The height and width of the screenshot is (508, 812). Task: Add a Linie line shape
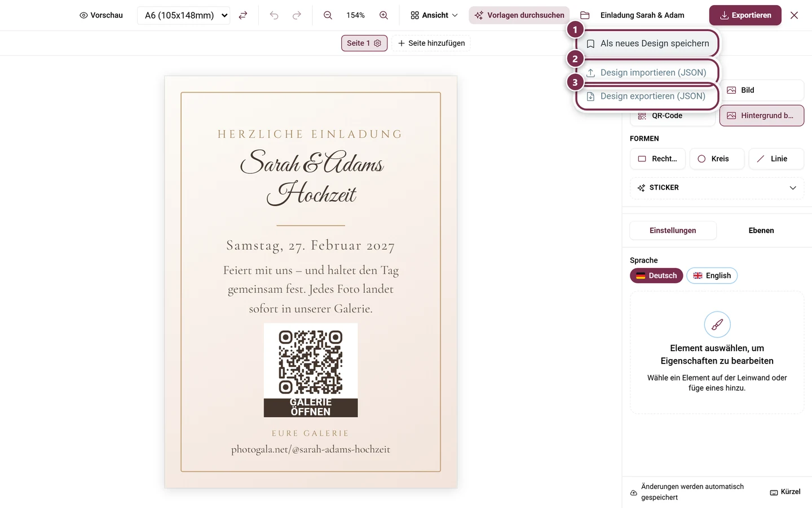[x=776, y=159]
